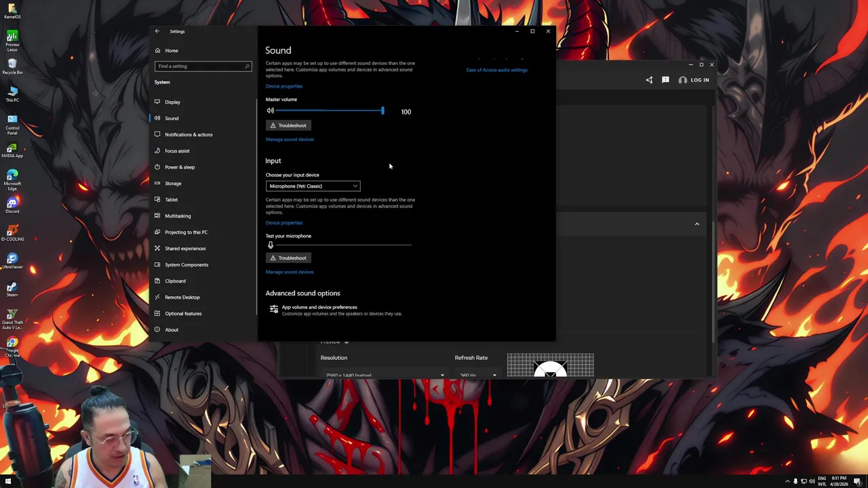Open the input device dropdown Microphone (Yeti Classic)
The image size is (868, 488).
click(313, 186)
